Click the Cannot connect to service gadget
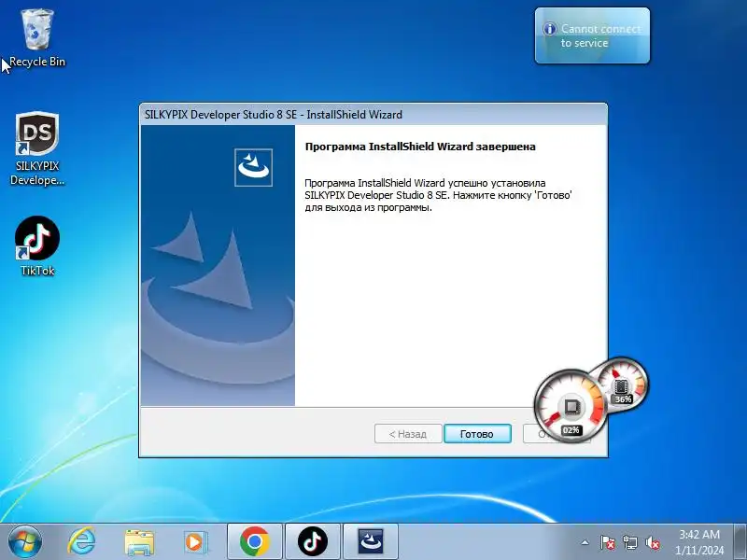The image size is (747, 560). pyautogui.click(x=592, y=35)
